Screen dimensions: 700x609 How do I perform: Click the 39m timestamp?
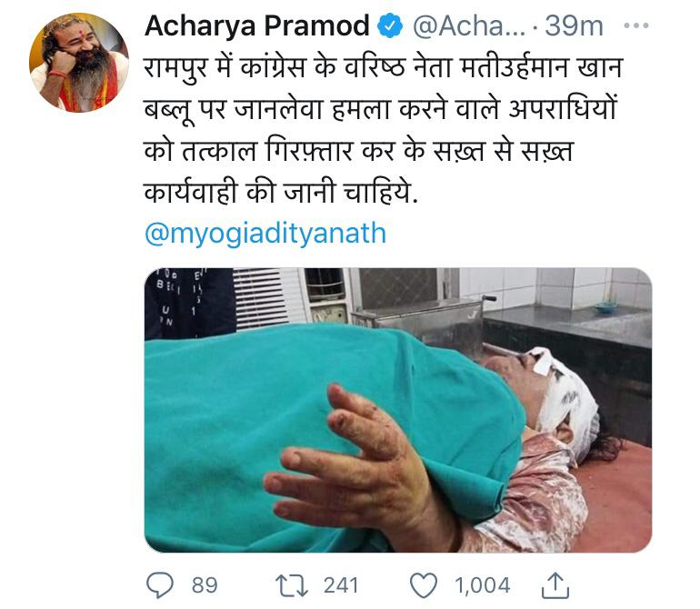pyautogui.click(x=574, y=25)
